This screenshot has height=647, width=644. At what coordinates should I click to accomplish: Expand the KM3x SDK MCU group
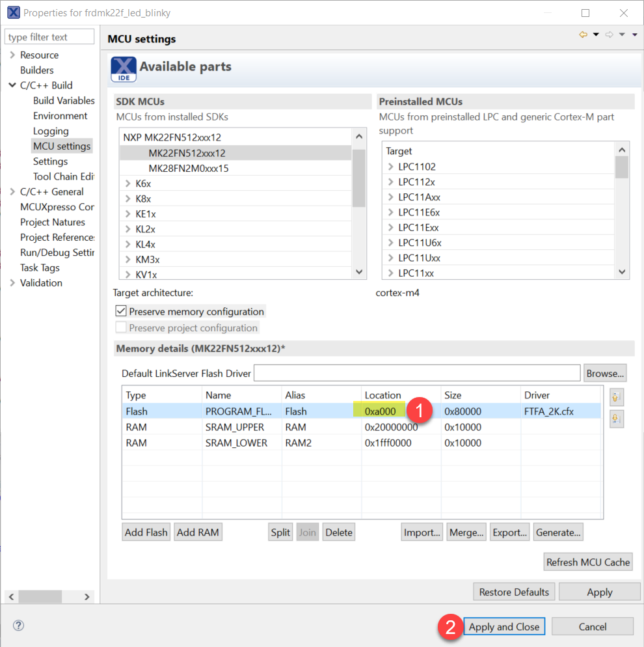click(x=127, y=260)
